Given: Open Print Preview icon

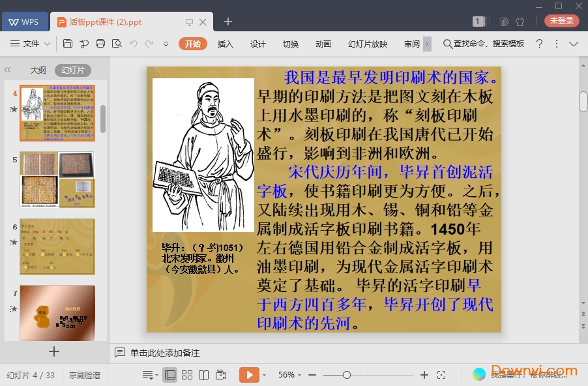Looking at the screenshot, I should click(117, 44).
